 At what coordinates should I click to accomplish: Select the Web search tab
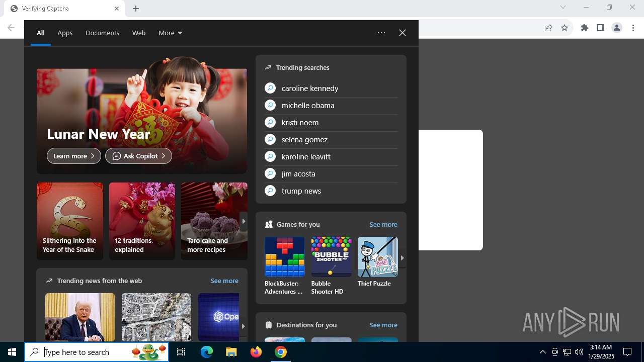(x=139, y=33)
